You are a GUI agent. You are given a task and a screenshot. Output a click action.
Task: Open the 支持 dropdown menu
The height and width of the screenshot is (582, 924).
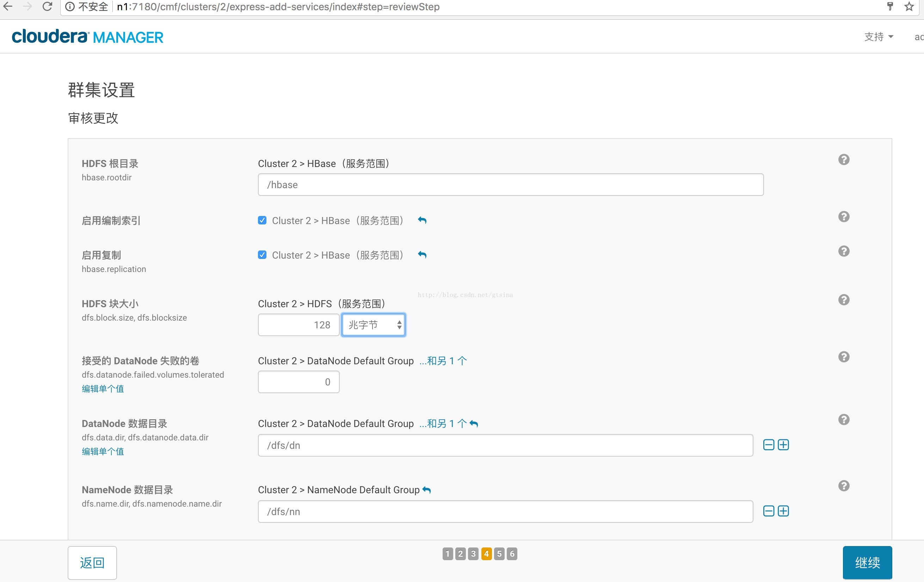[879, 37]
